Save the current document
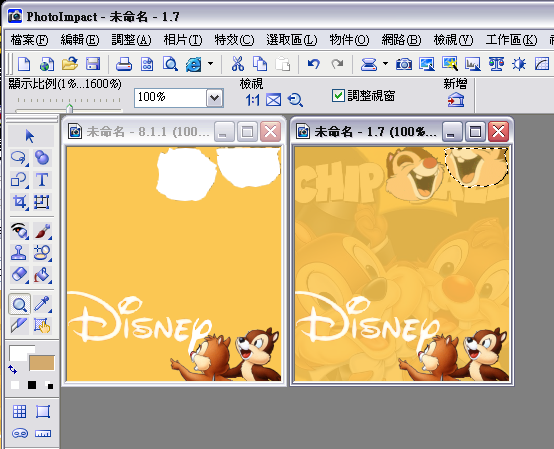554x449 pixels. [93, 64]
